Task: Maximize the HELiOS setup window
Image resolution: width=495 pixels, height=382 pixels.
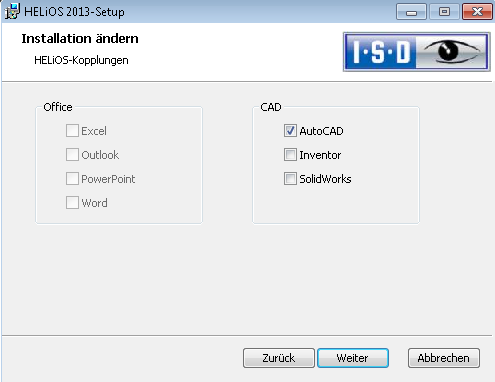Action: [x=444, y=12]
